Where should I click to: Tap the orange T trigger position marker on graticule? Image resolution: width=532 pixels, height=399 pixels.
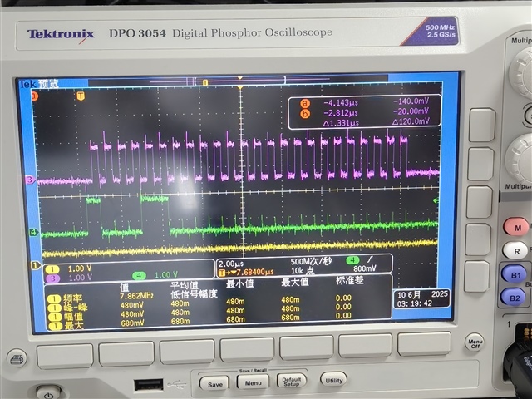click(81, 96)
